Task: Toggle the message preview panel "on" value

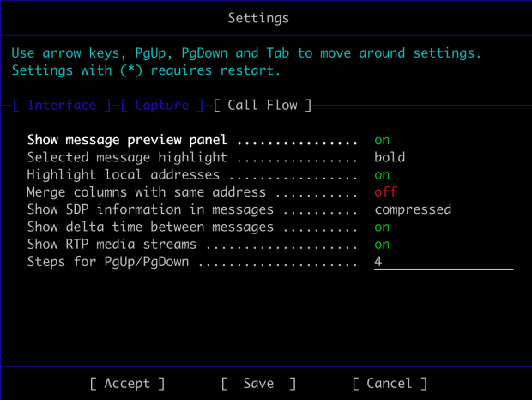Action: coord(382,140)
